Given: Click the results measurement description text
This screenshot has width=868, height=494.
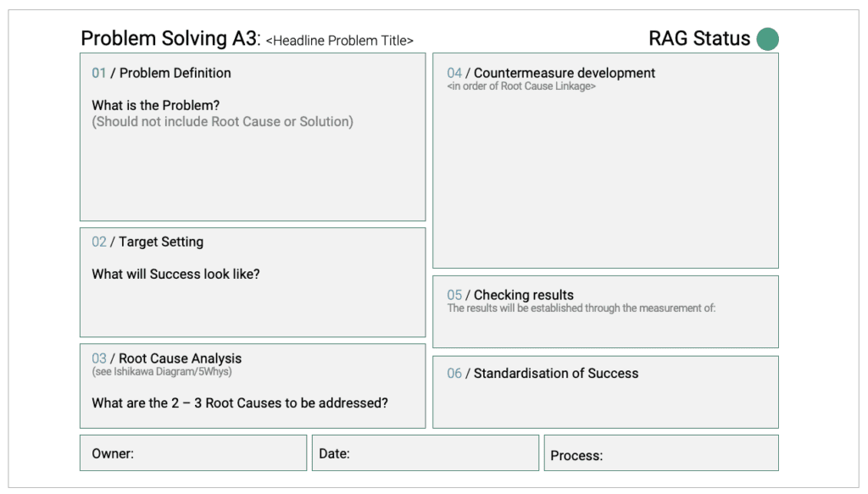Looking at the screenshot, I should [581, 308].
